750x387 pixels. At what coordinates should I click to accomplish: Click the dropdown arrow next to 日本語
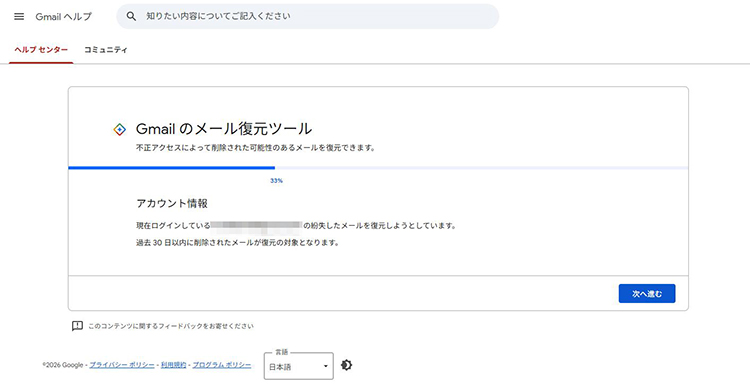pyautogui.click(x=326, y=367)
